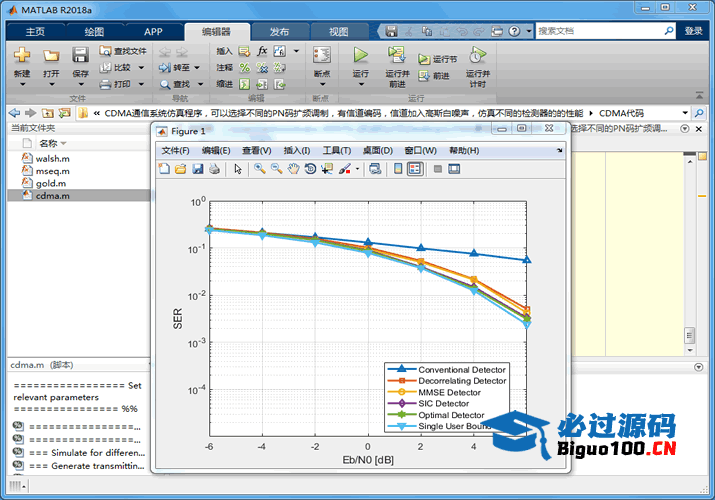
Task: Click Open File icon in figure toolbar
Action: click(x=181, y=169)
